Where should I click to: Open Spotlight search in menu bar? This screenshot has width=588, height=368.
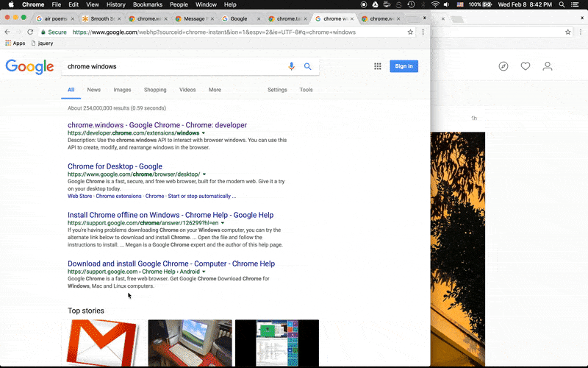click(562, 4)
